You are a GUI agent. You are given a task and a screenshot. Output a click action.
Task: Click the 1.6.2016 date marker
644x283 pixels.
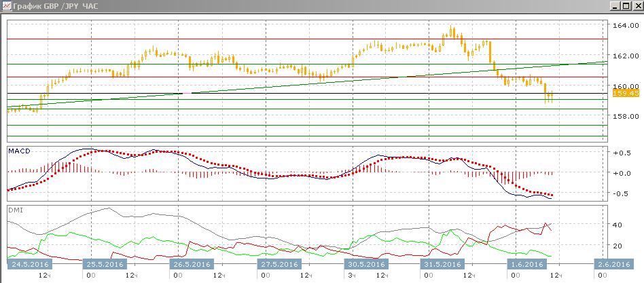coord(526,264)
